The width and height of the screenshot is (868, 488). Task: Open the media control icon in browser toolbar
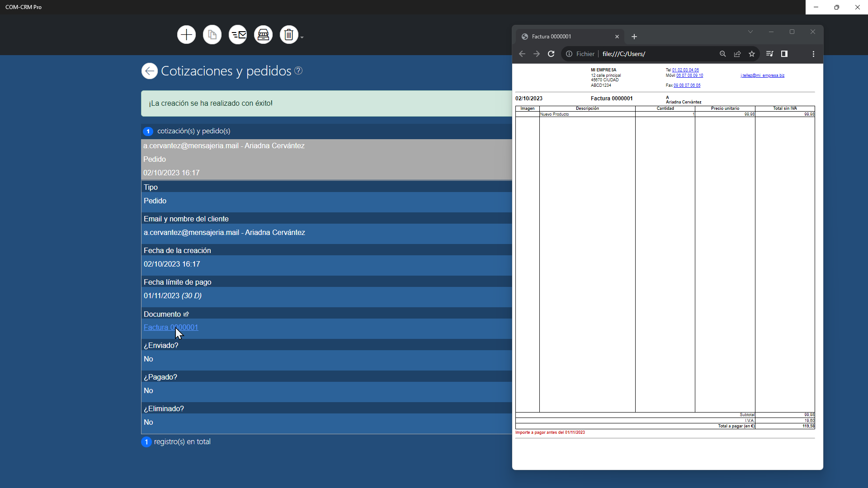[770, 54]
